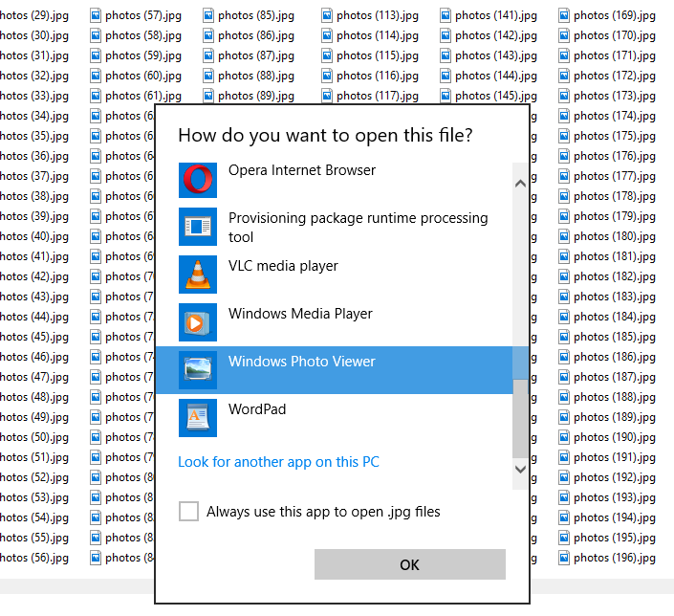The height and width of the screenshot is (616, 674).
Task: Select the Opera Internet Browser icon
Action: tap(198, 180)
